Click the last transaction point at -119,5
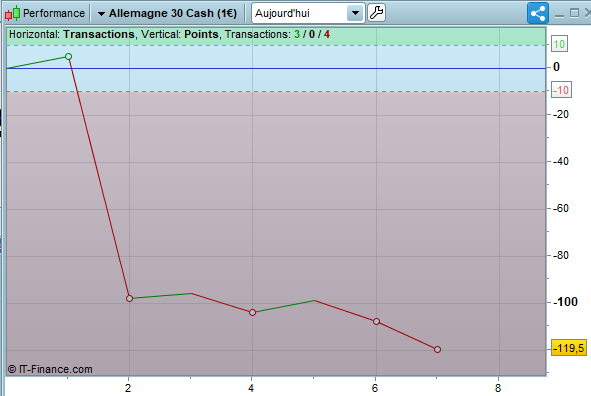 [x=437, y=350]
